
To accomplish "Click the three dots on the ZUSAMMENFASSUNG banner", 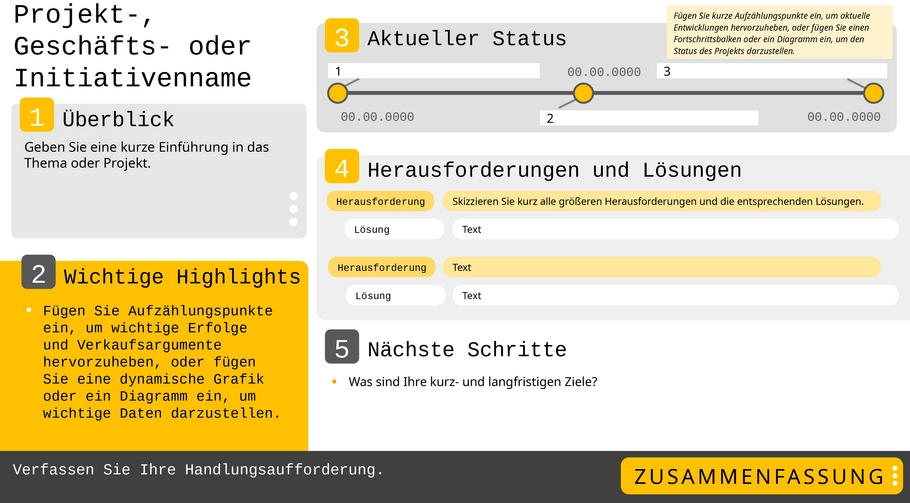I will pos(894,476).
